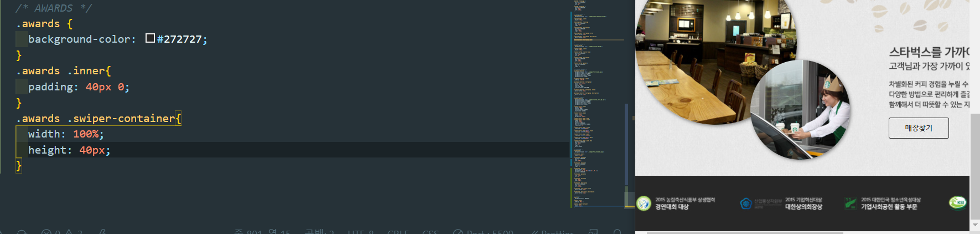
Task: Click the 'background-color' property name
Action: [80, 39]
